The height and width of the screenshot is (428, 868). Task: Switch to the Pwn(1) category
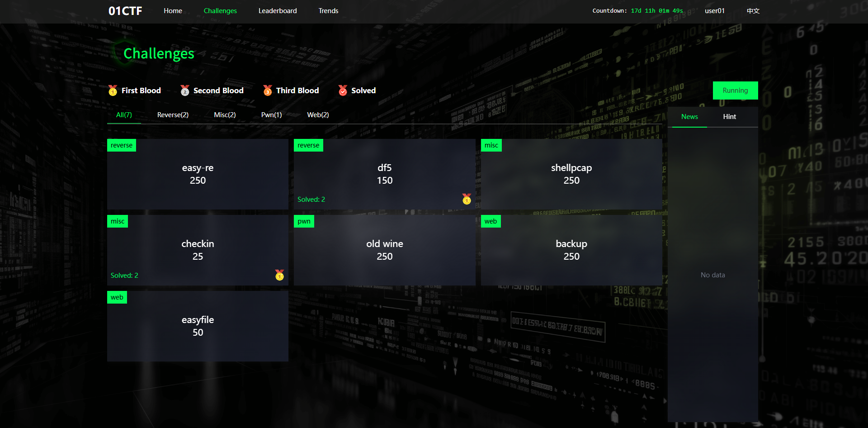pos(271,114)
